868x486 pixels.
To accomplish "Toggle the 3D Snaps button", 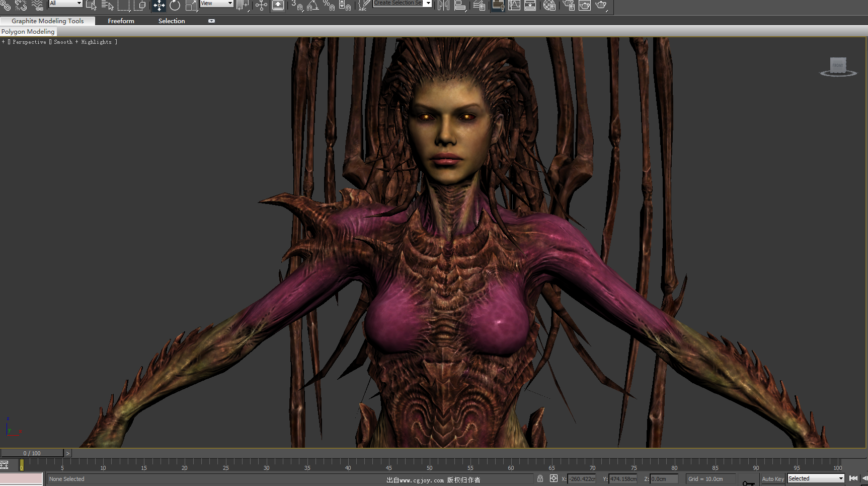I will pos(297,5).
